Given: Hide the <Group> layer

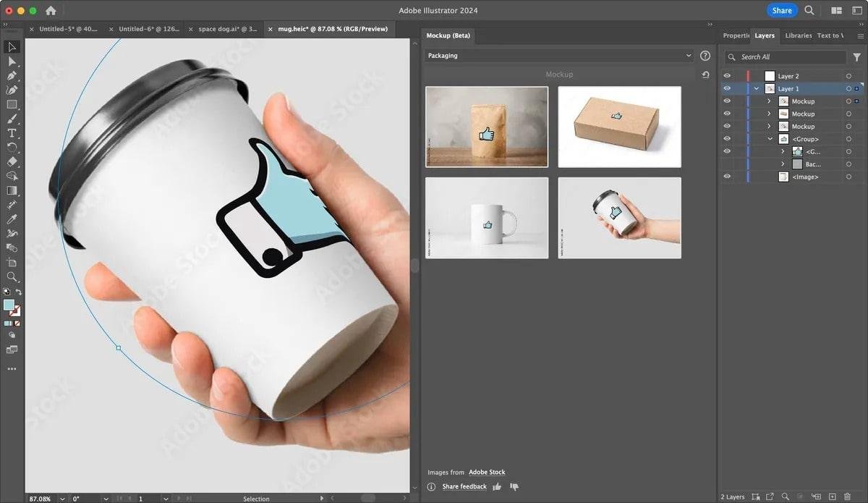Looking at the screenshot, I should (727, 138).
